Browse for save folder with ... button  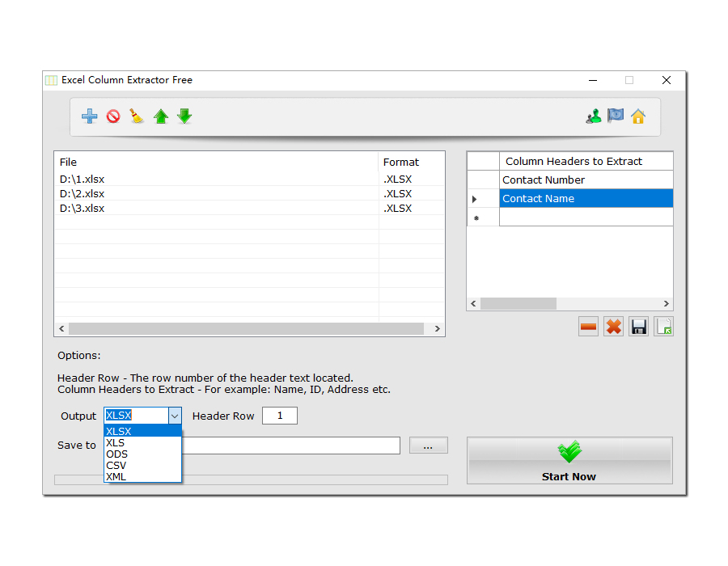tap(429, 446)
